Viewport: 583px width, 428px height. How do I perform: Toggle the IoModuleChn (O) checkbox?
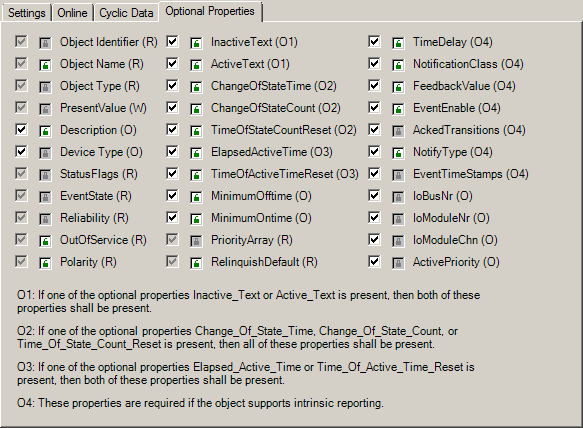pos(374,239)
